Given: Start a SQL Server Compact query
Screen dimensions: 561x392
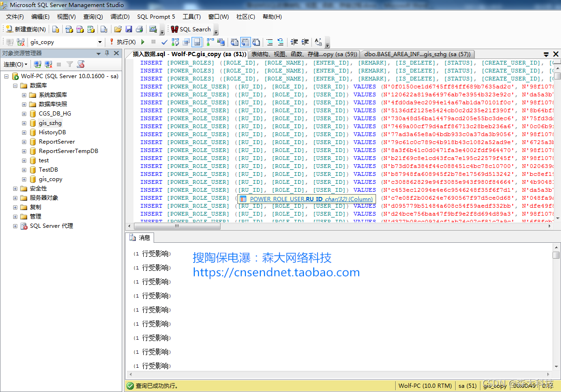Looking at the screenshot, I should pos(104,29).
